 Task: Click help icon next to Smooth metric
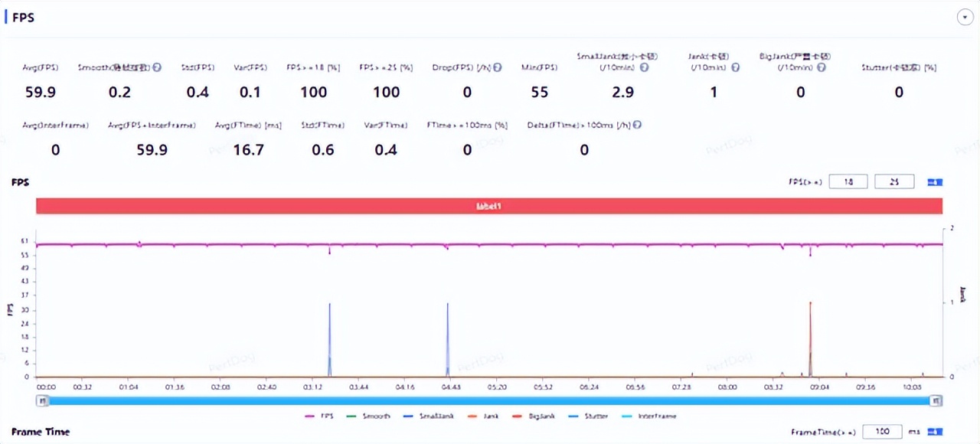(x=157, y=67)
